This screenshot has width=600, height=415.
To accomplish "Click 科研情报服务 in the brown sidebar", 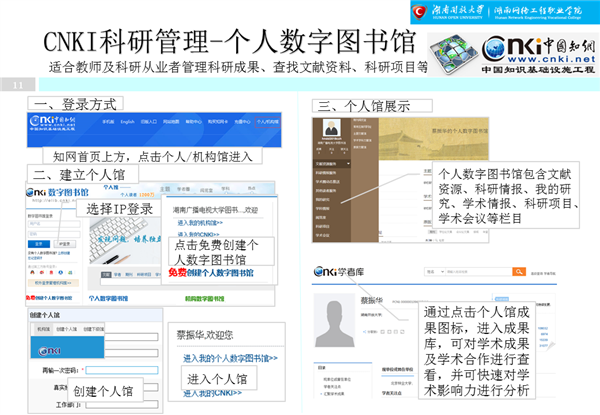I will point(326,173).
